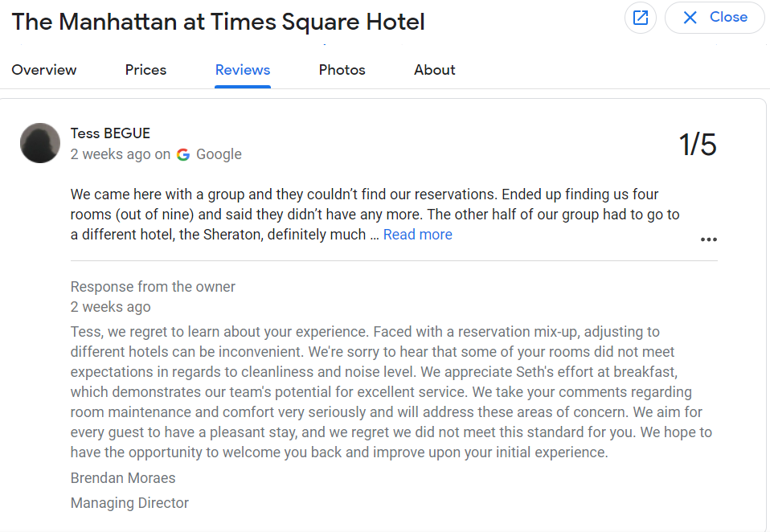The width and height of the screenshot is (770, 532).
Task: Click the Google G logo icon
Action: pyautogui.click(x=183, y=154)
